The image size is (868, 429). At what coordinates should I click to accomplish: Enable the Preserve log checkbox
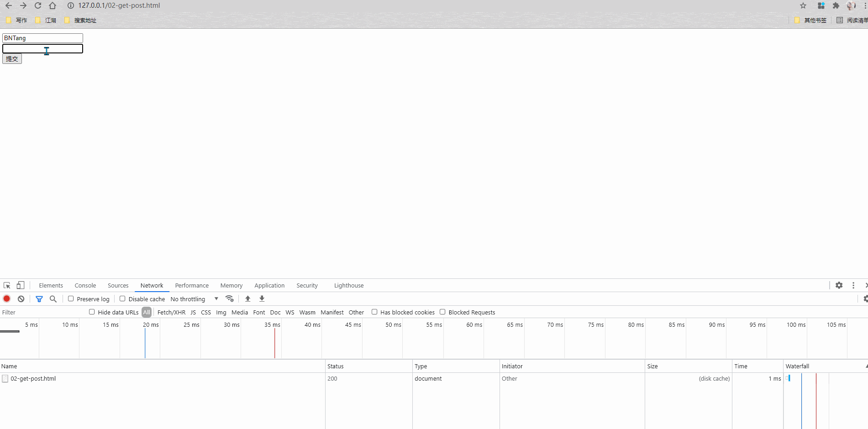(x=71, y=298)
